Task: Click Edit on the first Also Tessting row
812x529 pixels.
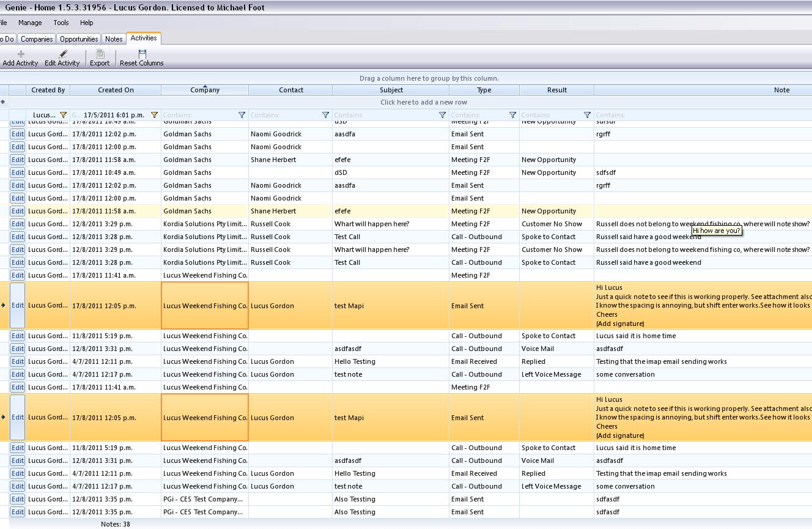Action: coord(17,499)
